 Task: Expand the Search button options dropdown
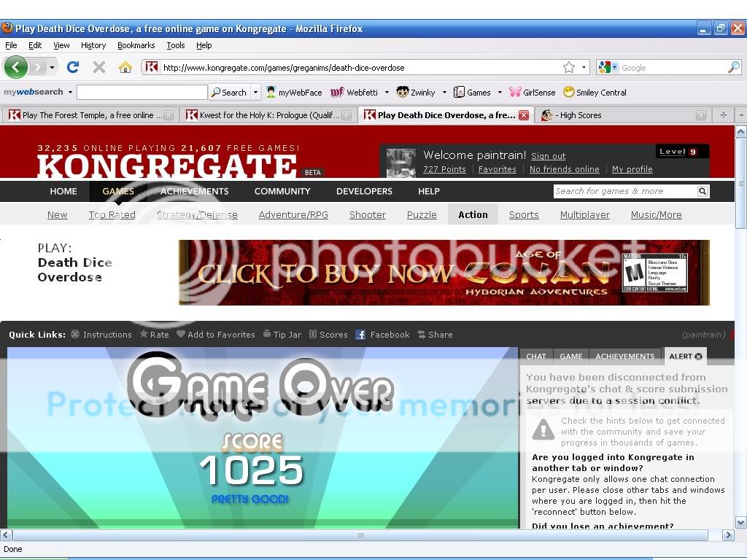click(x=256, y=93)
